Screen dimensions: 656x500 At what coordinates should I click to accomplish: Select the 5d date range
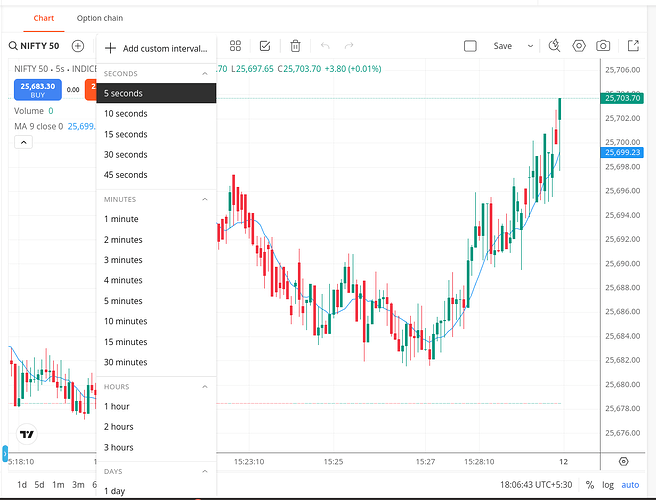38,485
